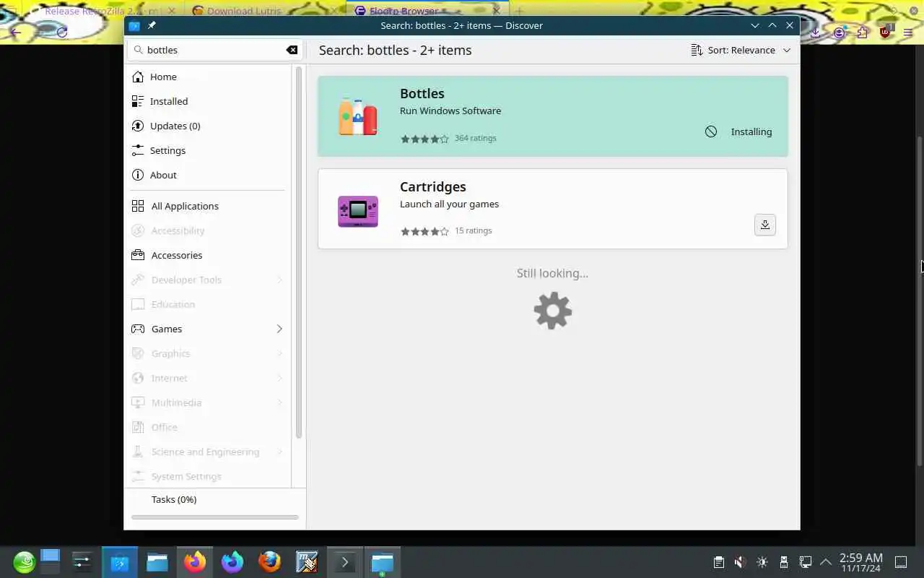Expand the Games category arrow
The height and width of the screenshot is (578, 924).
pyautogui.click(x=279, y=329)
